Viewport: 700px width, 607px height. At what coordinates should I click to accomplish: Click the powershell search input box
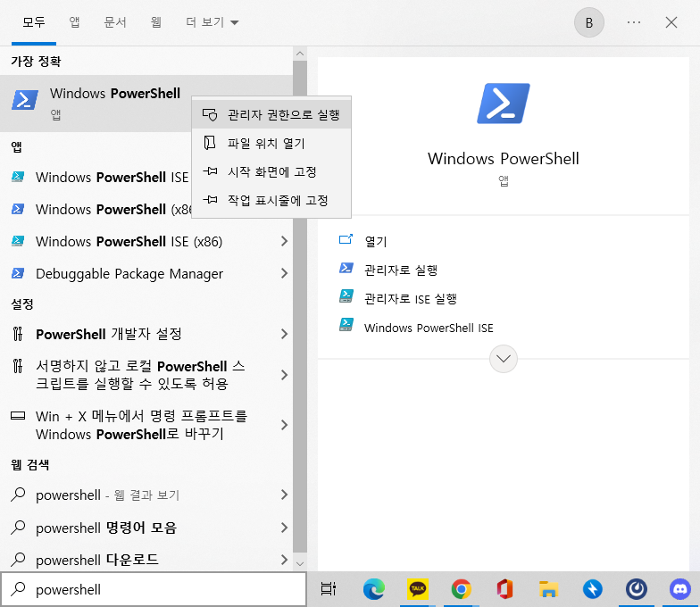click(154, 589)
